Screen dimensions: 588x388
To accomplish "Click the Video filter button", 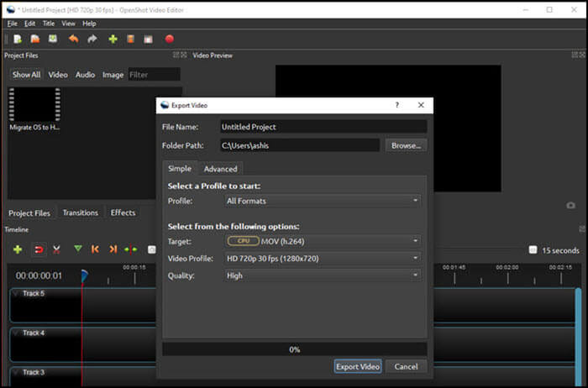I will [58, 75].
